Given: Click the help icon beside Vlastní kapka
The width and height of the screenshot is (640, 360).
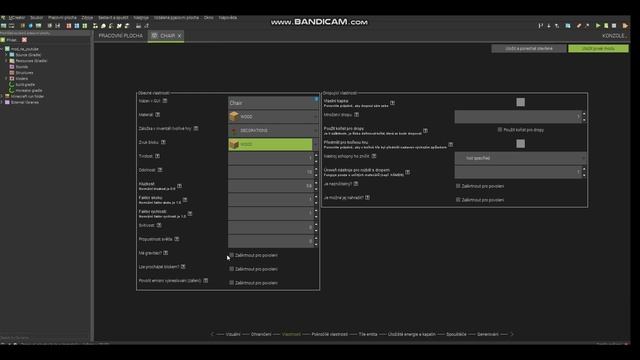Looking at the screenshot, I should pyautogui.click(x=392, y=103).
